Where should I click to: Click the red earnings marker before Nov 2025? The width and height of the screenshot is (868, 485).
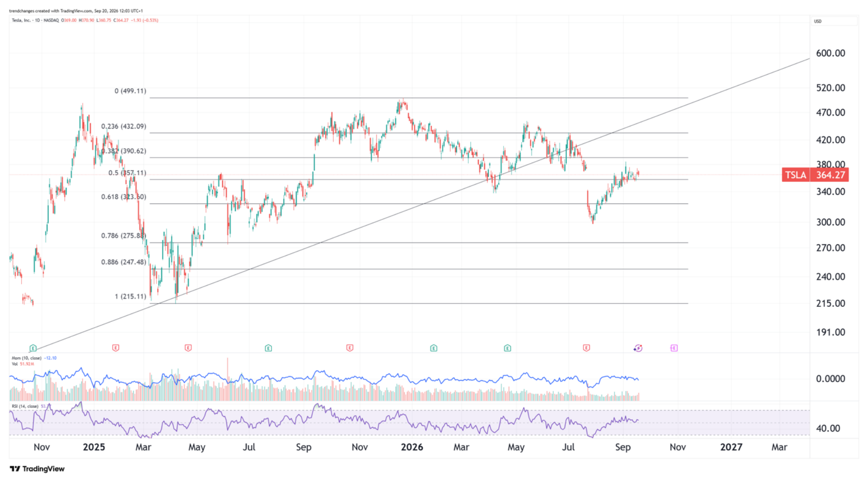coord(350,348)
